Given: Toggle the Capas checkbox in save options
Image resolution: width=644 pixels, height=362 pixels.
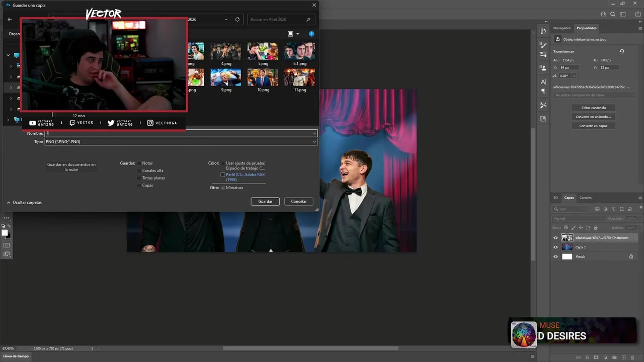Looking at the screenshot, I should tap(139, 186).
